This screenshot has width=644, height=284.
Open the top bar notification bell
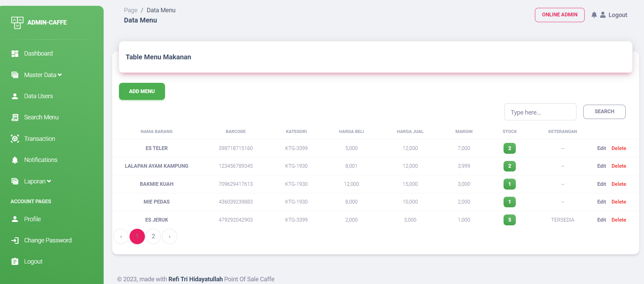click(x=594, y=15)
